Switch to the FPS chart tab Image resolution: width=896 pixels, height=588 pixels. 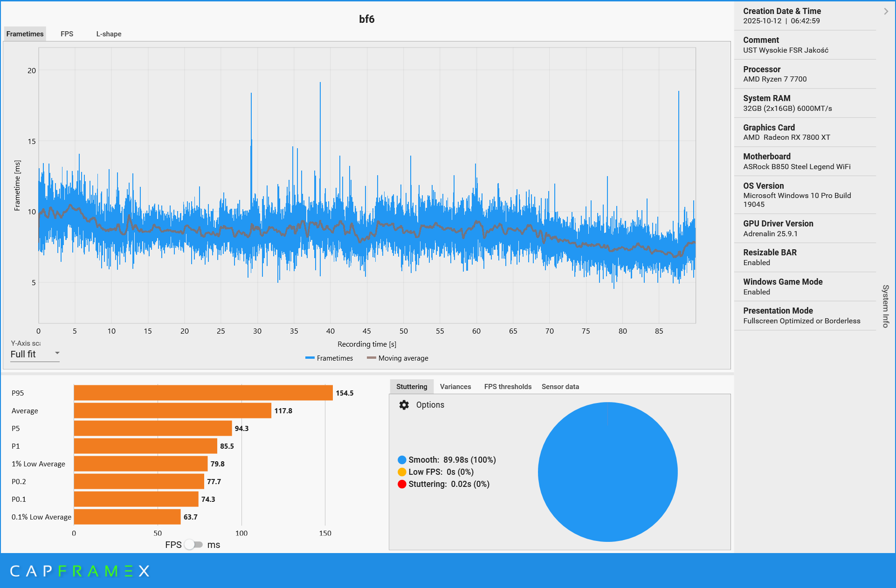67,34
